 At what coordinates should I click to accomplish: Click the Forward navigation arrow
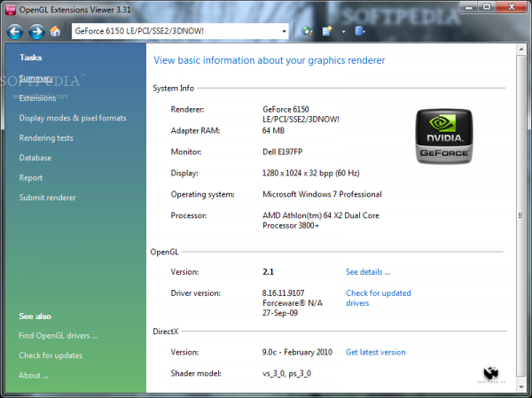(x=36, y=31)
